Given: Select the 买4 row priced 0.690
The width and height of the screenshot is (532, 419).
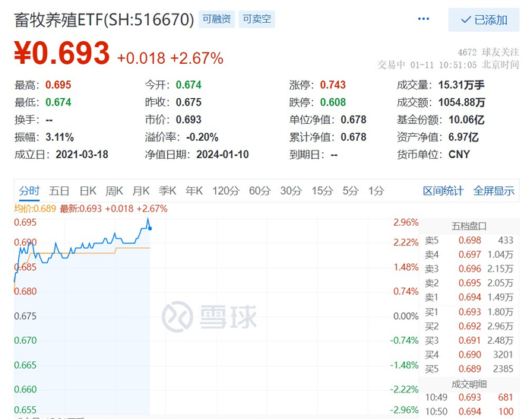Looking at the screenshot, I should 469,355.
